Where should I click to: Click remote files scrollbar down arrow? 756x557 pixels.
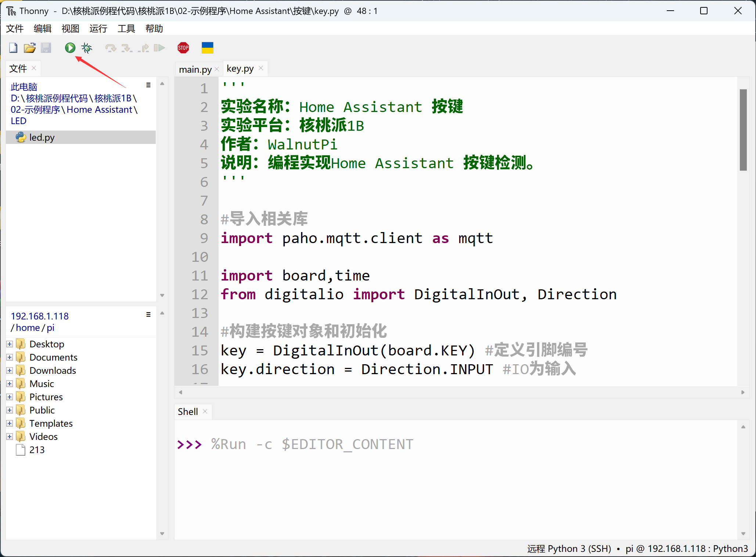[x=162, y=534]
